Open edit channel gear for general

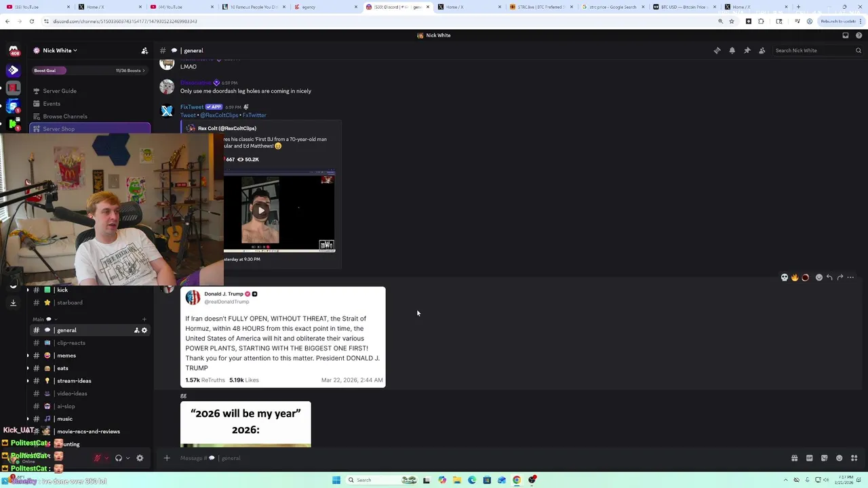(x=144, y=330)
